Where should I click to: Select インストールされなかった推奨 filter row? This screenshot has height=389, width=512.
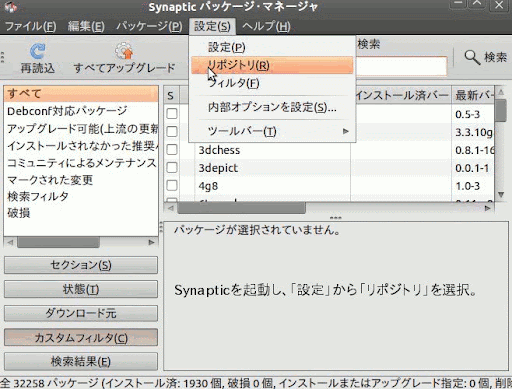click(81, 146)
